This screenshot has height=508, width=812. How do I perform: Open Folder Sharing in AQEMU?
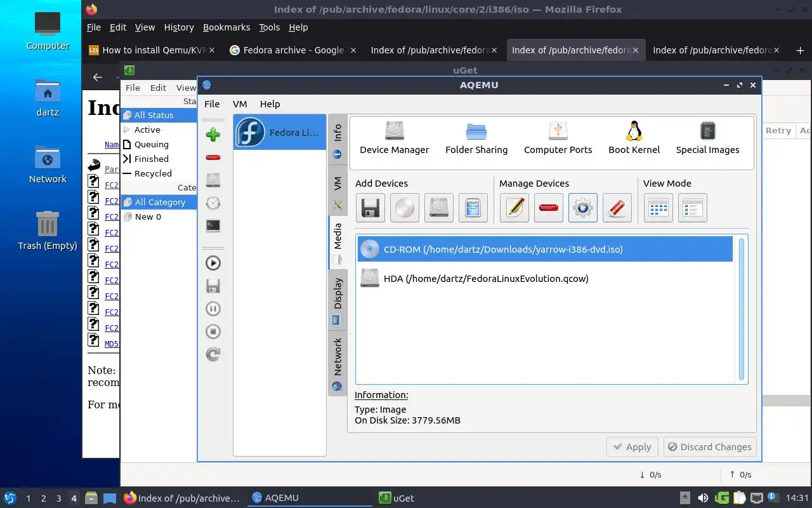point(476,138)
